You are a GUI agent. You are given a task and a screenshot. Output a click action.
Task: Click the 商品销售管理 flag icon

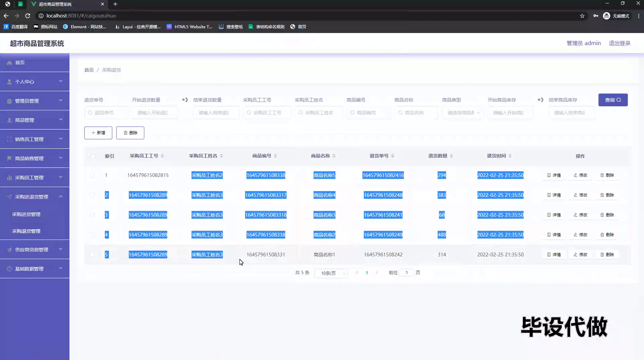point(9,158)
